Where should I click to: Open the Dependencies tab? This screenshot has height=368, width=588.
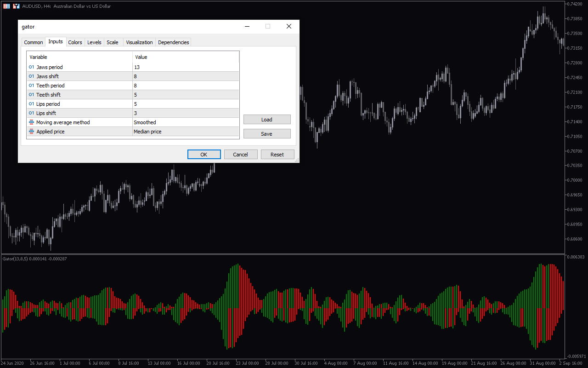point(173,42)
